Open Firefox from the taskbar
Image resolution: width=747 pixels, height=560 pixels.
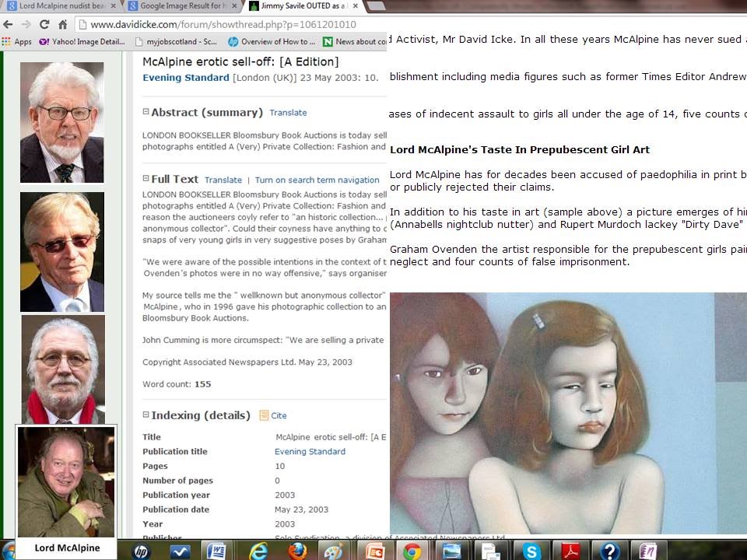click(298, 551)
